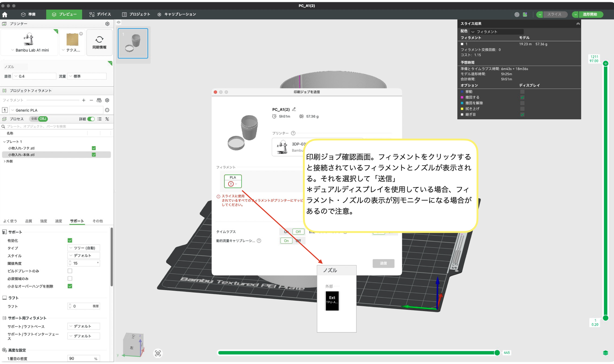Expand the 外側 tree item
The image size is (614, 364).
tap(4, 162)
